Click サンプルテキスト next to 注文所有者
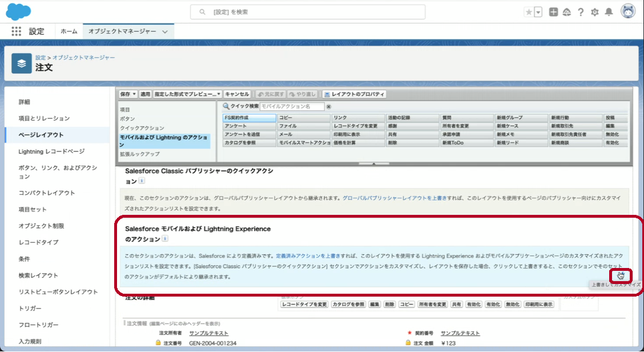The width and height of the screenshot is (644, 352). (208, 333)
